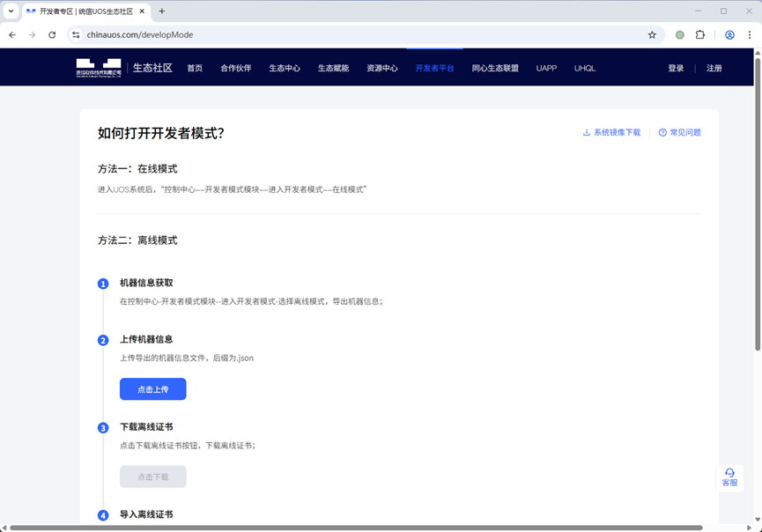This screenshot has width=762, height=532.
Task: Open the browser extensions puzzle icon
Action: (699, 34)
